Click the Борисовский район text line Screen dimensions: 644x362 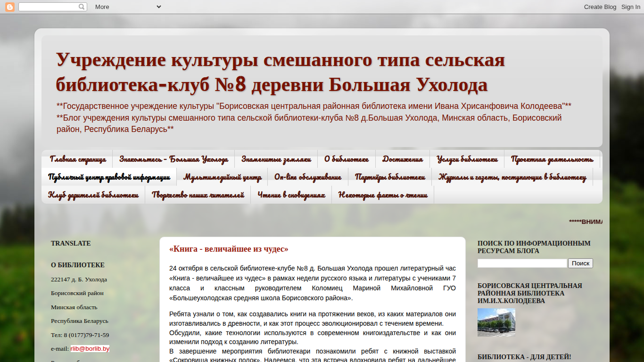pyautogui.click(x=77, y=293)
